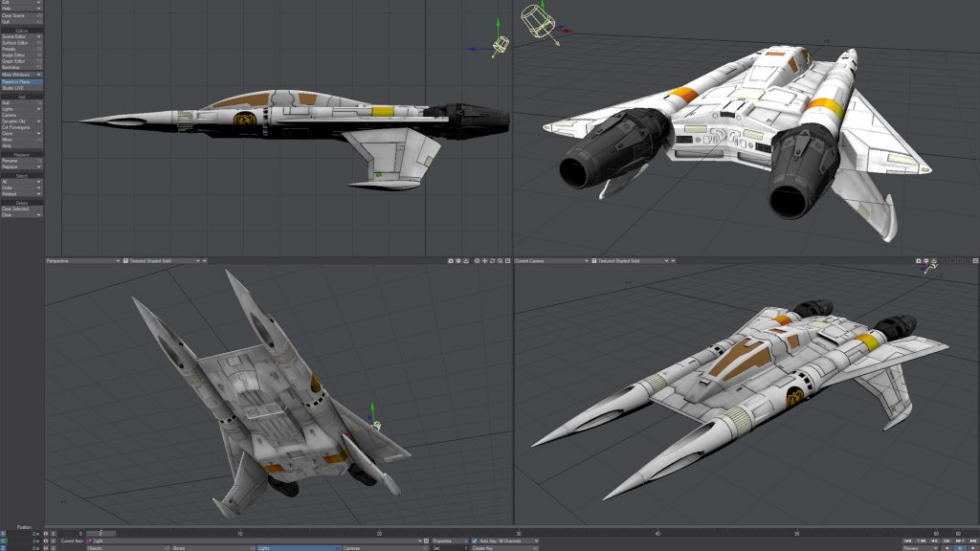This screenshot has width=980, height=551.
Task: Open the Help menu
Action: (x=21, y=10)
